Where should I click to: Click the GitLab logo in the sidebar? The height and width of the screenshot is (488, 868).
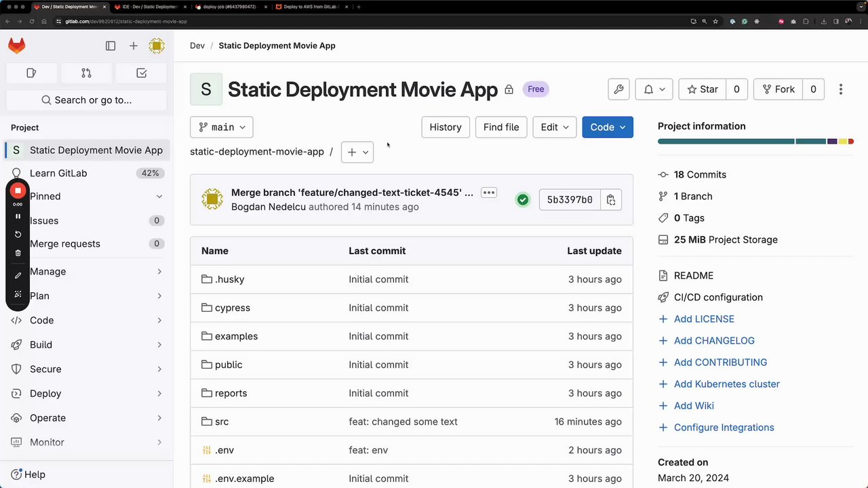17,45
